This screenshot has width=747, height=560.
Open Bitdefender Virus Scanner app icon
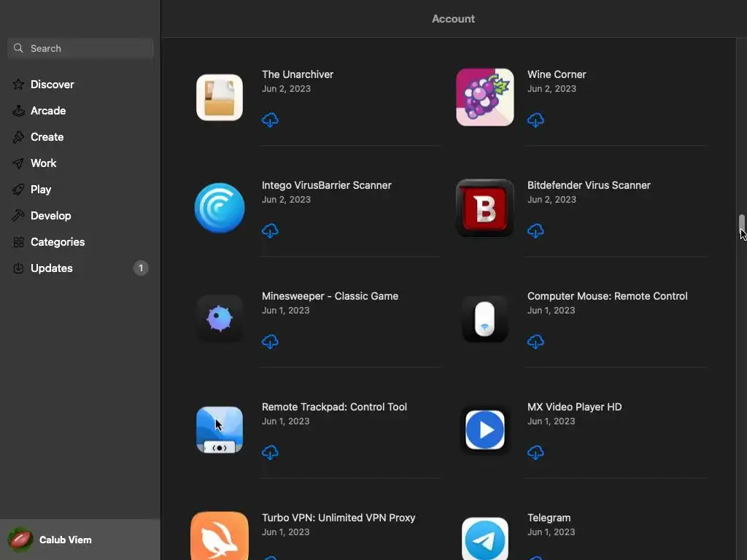(x=485, y=208)
